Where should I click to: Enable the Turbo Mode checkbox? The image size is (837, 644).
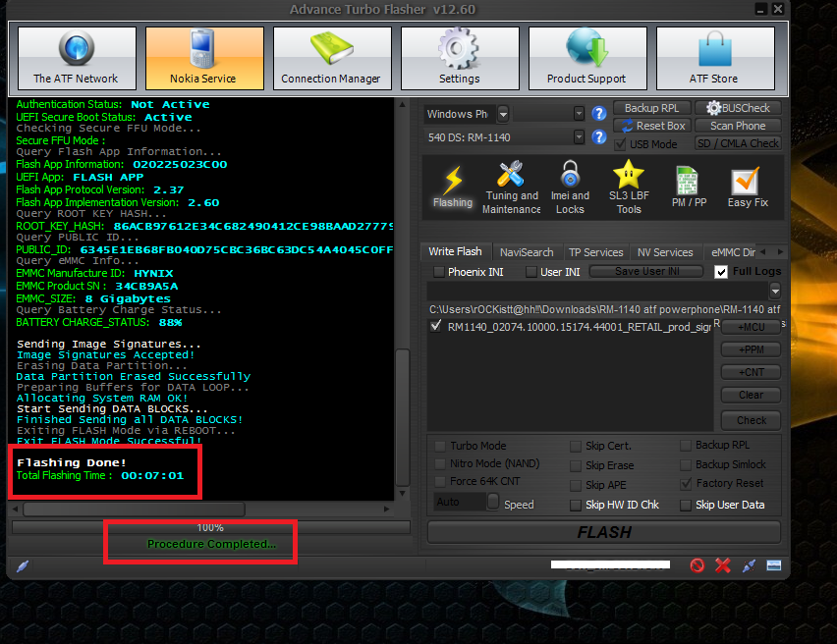441,446
